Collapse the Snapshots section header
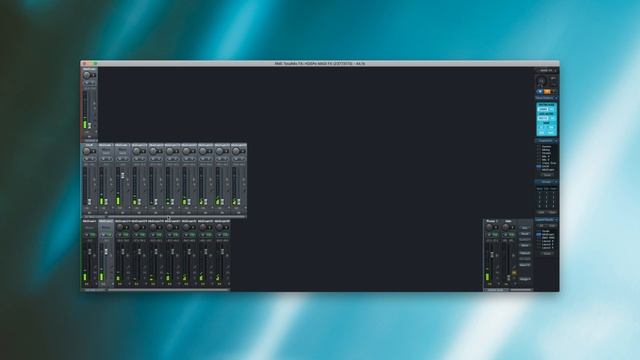 pos(547,141)
